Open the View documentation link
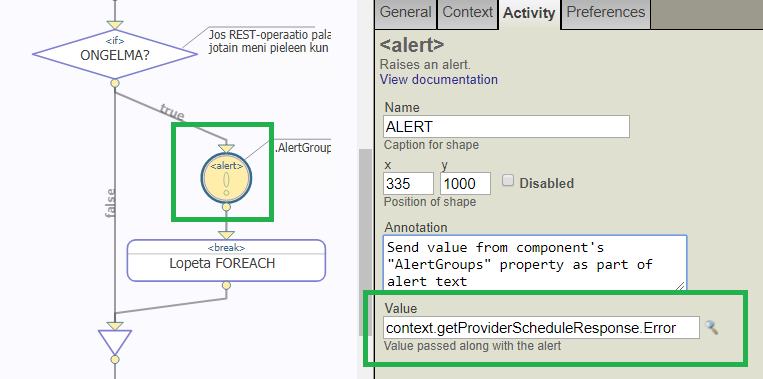 pyautogui.click(x=438, y=79)
